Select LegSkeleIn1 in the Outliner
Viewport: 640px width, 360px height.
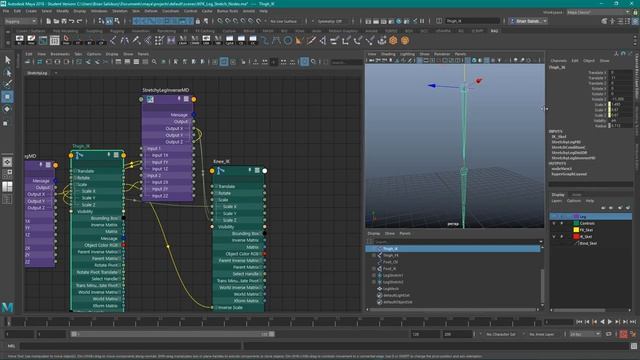click(x=393, y=276)
